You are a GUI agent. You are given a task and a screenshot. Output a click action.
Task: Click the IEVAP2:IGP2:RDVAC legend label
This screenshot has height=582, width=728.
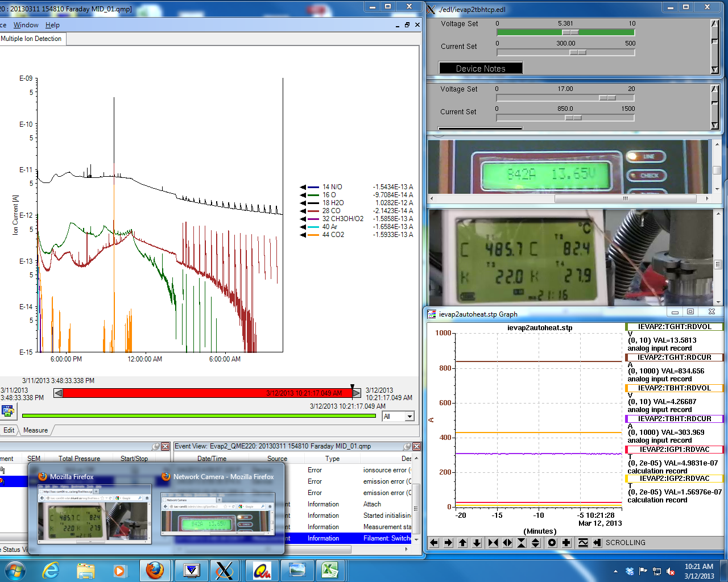pyautogui.click(x=675, y=479)
